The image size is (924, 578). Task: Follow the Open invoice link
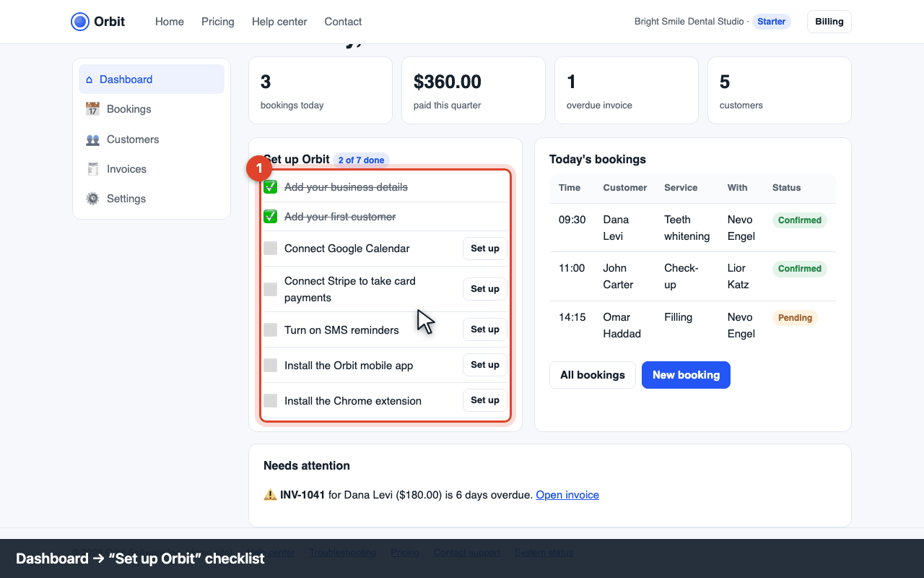click(x=567, y=495)
